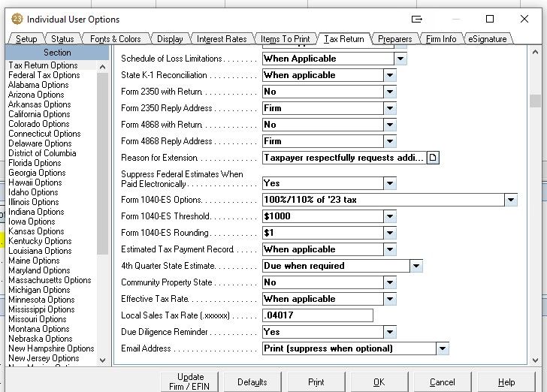Click options pane scroll up arrow

click(x=535, y=52)
